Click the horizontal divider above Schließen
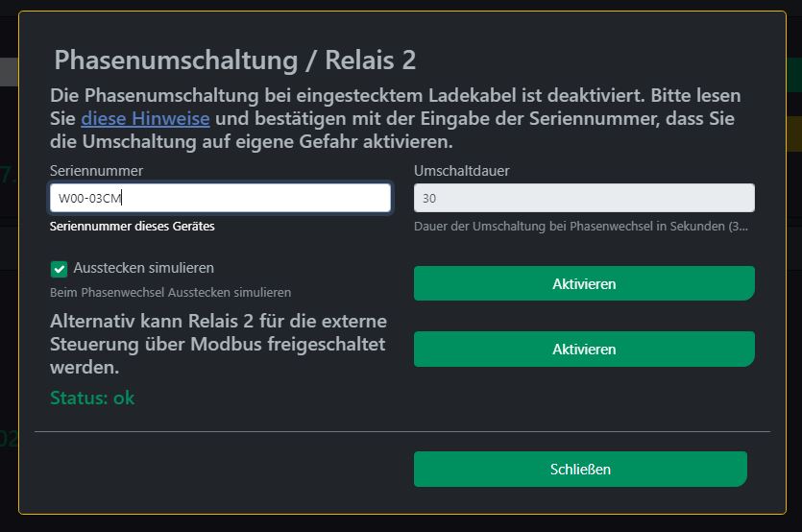Viewport: 802px width, 532px height. click(x=402, y=432)
